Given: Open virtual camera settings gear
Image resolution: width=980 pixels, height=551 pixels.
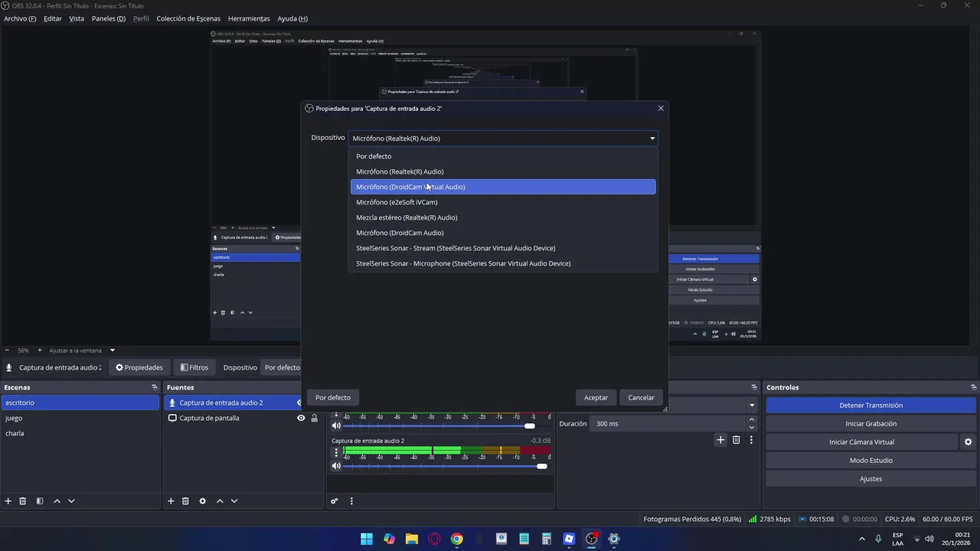Looking at the screenshot, I should click(968, 442).
